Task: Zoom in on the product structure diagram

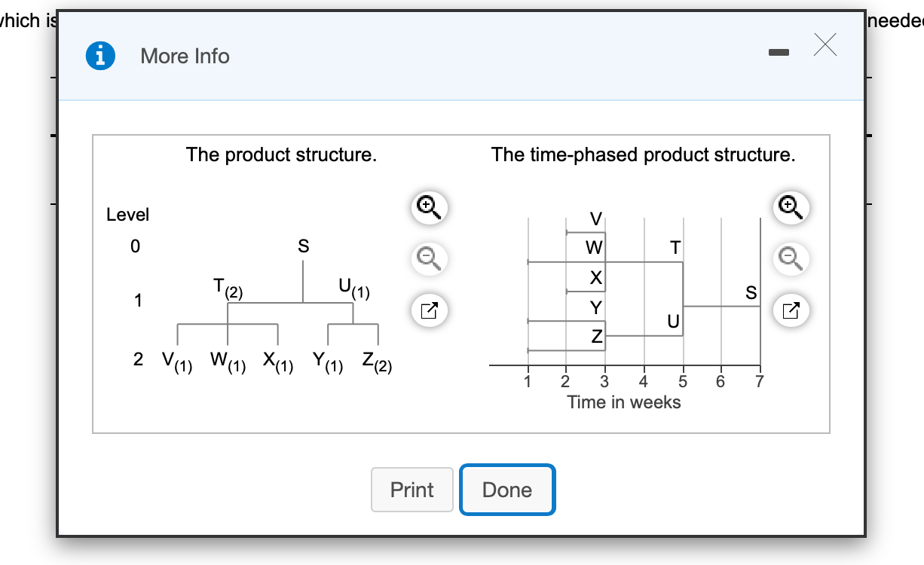Action: 428,208
